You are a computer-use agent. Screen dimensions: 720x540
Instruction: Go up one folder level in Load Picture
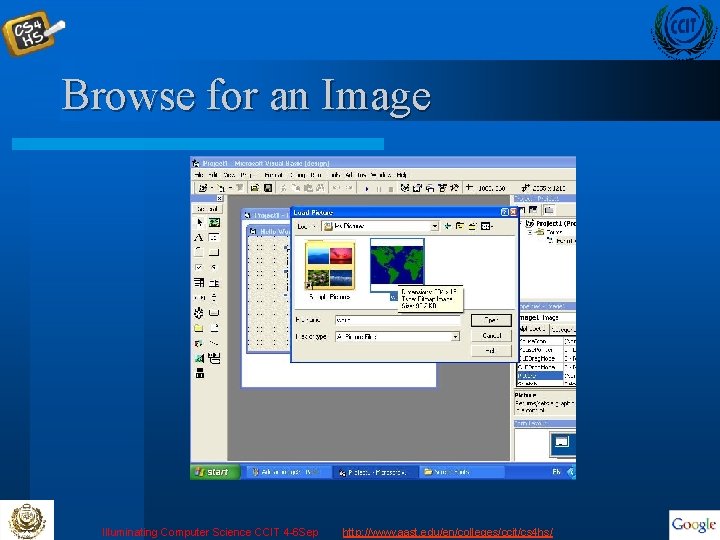[x=460, y=226]
